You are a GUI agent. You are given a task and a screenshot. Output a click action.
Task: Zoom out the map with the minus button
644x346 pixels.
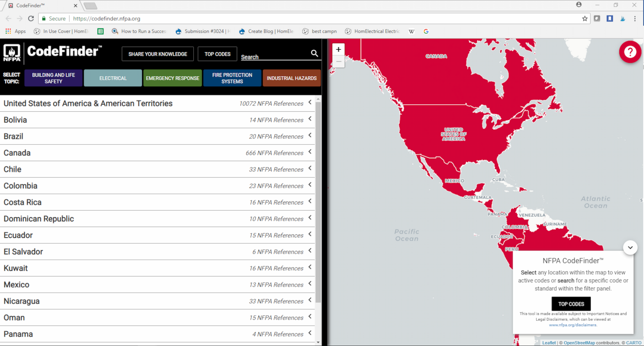[338, 62]
